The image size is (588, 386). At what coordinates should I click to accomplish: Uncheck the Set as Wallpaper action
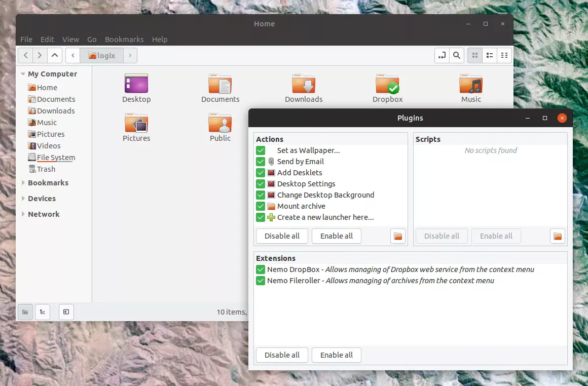[261, 150]
